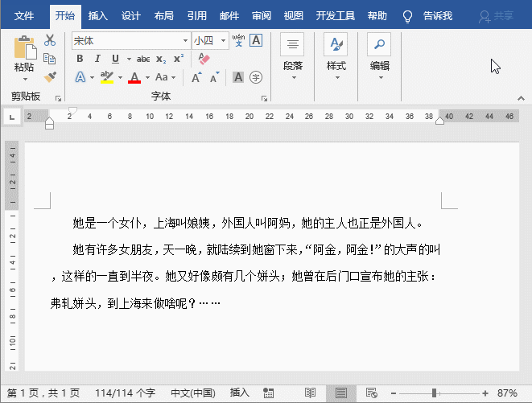Viewport: 532px width, 403px height.
Task: Toggle 插入 insert mode in status bar
Action: click(x=240, y=393)
